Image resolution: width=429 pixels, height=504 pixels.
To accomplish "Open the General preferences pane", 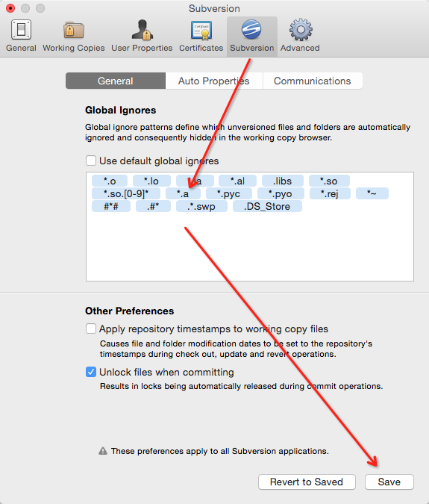I will click(x=21, y=36).
